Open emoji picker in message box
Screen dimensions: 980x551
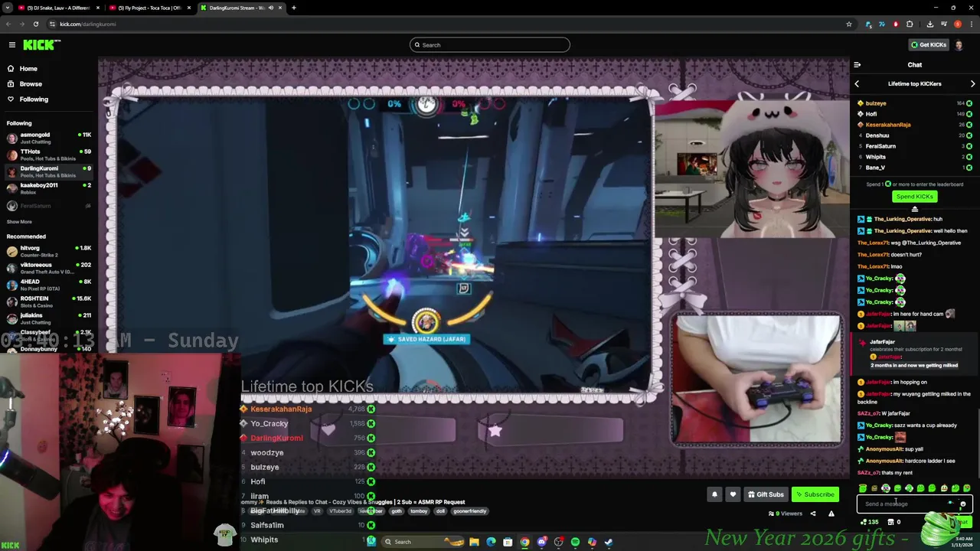(962, 504)
